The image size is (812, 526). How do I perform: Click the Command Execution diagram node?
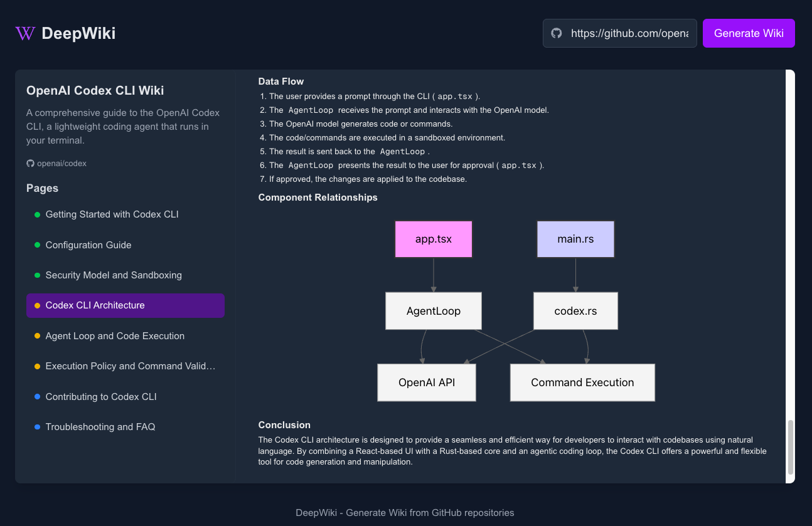(x=582, y=382)
